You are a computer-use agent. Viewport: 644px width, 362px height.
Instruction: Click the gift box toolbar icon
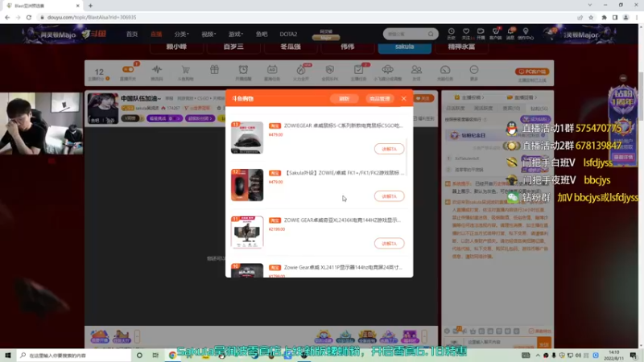click(214, 70)
